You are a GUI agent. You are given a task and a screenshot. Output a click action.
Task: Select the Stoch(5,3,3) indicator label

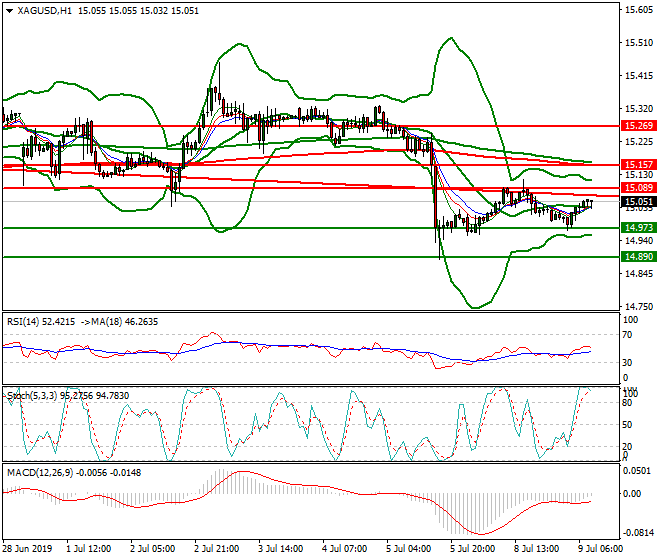(x=68, y=396)
